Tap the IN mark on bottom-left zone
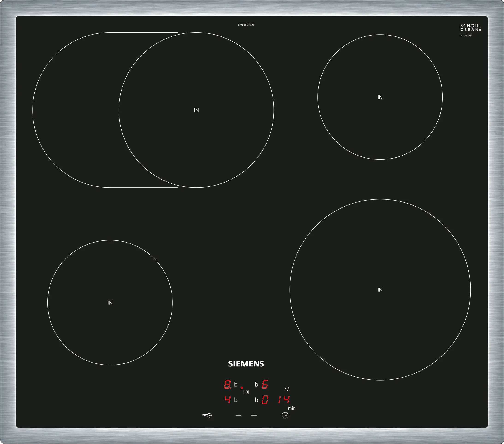The width and height of the screenshot is (504, 444). (110, 303)
